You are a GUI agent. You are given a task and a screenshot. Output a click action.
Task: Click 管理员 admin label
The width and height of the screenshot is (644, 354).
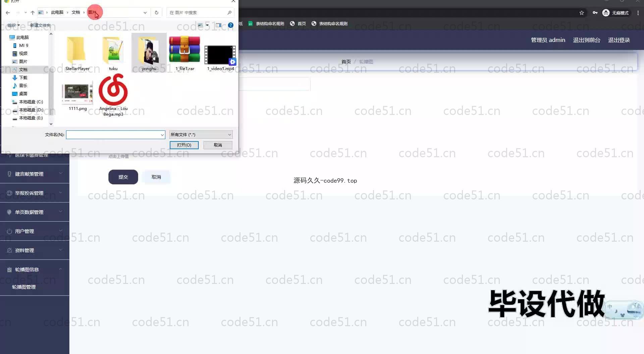(x=548, y=40)
